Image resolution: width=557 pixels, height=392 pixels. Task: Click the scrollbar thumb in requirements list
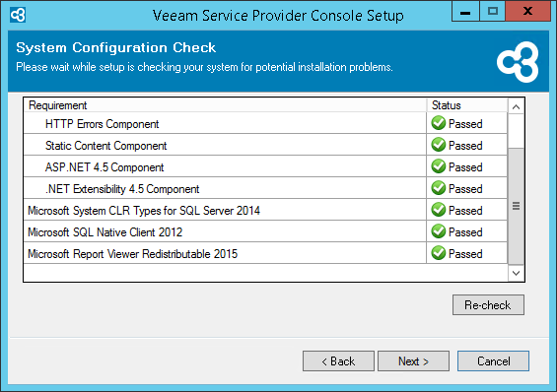[517, 206]
